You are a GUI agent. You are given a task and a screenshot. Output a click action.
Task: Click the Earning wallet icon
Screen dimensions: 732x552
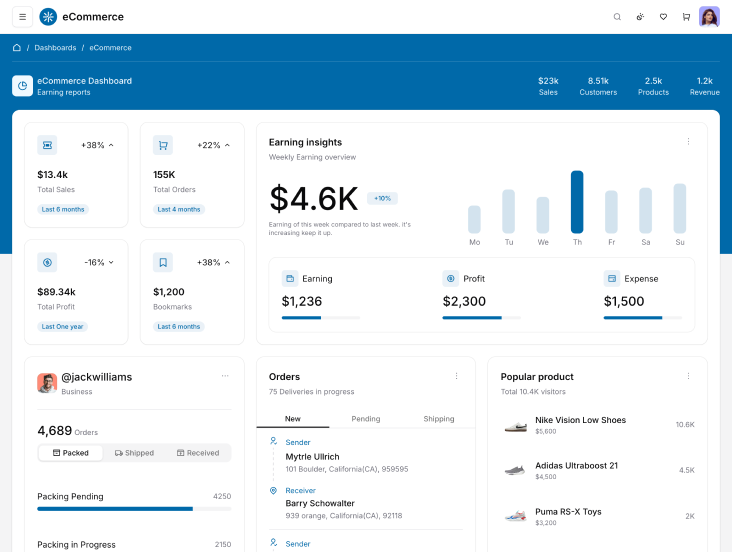[x=290, y=279]
